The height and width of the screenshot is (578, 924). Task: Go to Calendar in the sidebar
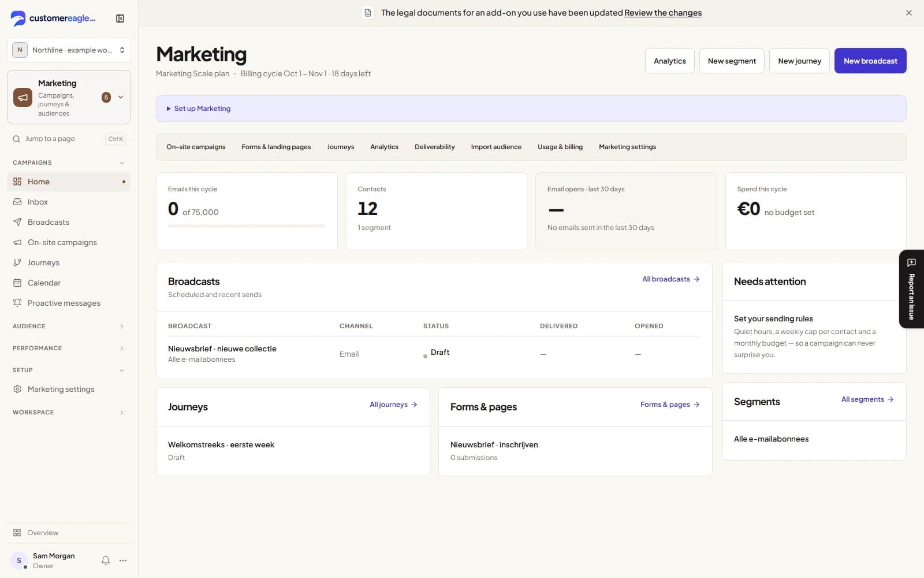[69, 283]
